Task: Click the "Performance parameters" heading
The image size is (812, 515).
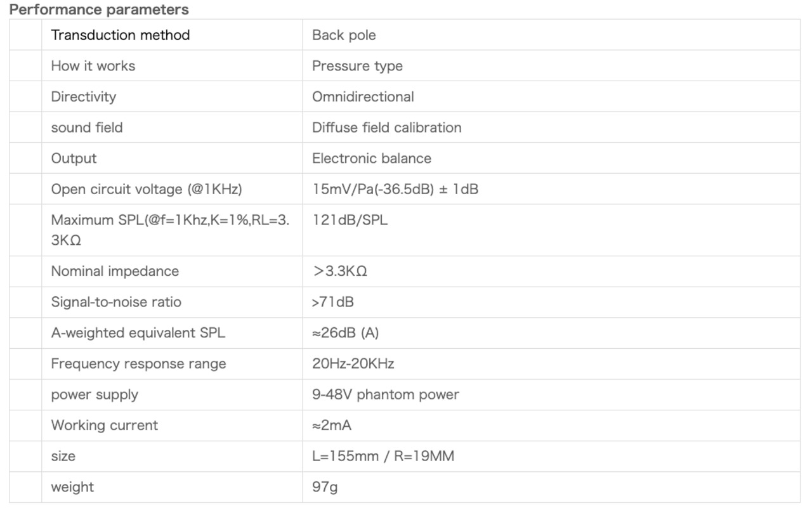Action: [99, 10]
